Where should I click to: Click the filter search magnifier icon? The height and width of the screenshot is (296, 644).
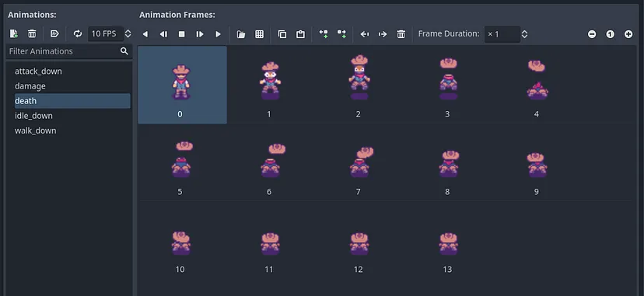pos(124,51)
